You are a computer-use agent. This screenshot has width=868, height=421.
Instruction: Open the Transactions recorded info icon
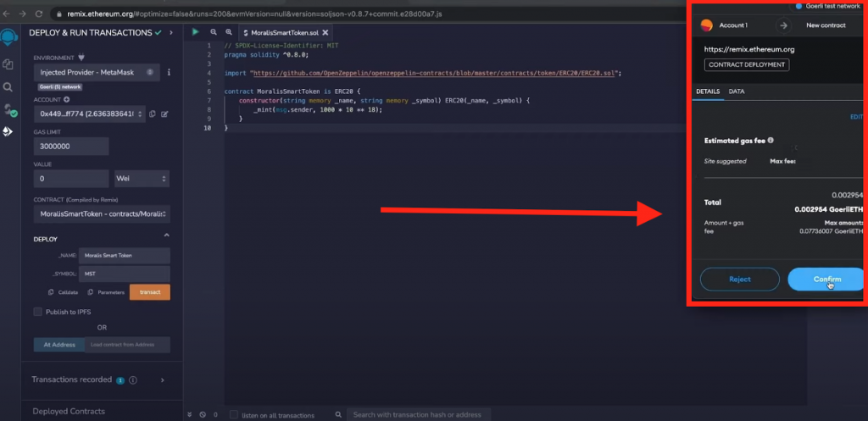[x=133, y=380]
